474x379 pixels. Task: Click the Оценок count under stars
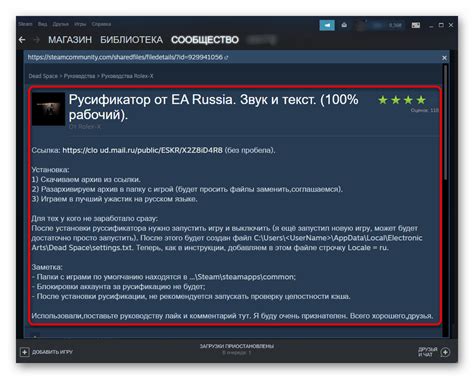pos(424,110)
